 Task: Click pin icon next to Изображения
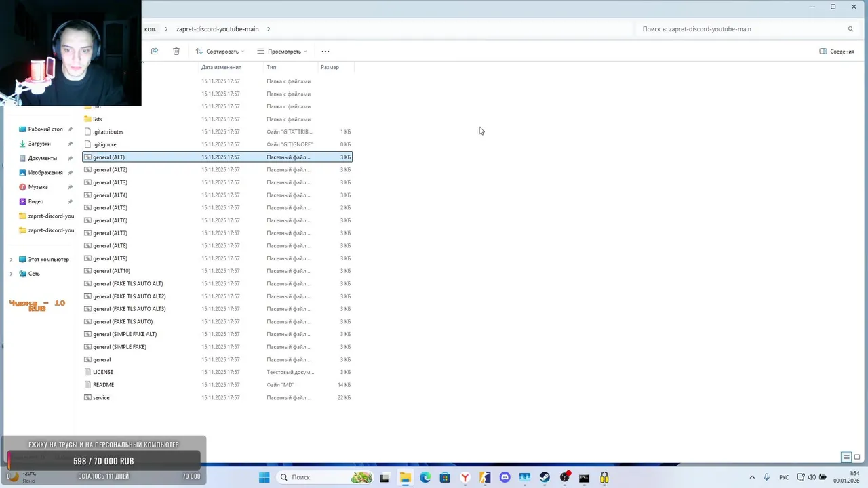pyautogui.click(x=71, y=173)
